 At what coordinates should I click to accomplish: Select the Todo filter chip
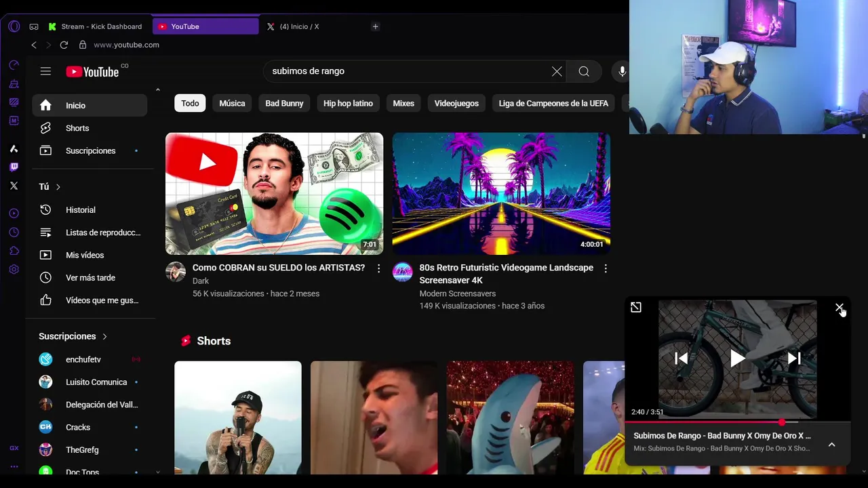click(190, 103)
